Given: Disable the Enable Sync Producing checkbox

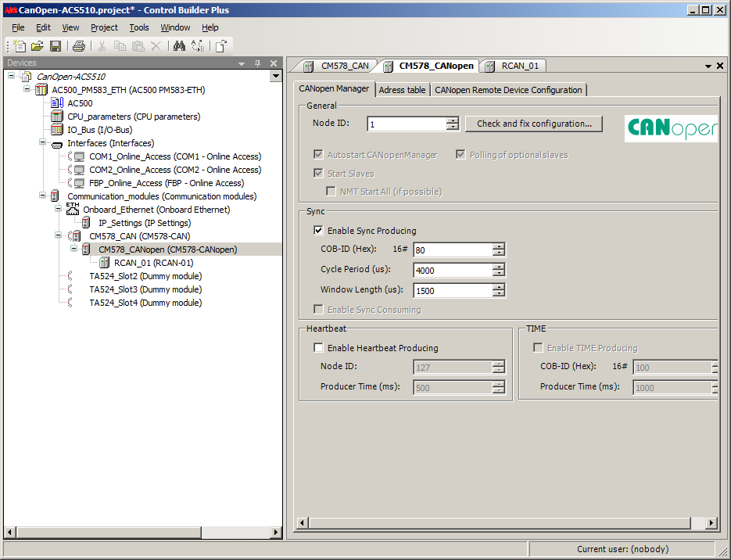Looking at the screenshot, I should [318, 231].
